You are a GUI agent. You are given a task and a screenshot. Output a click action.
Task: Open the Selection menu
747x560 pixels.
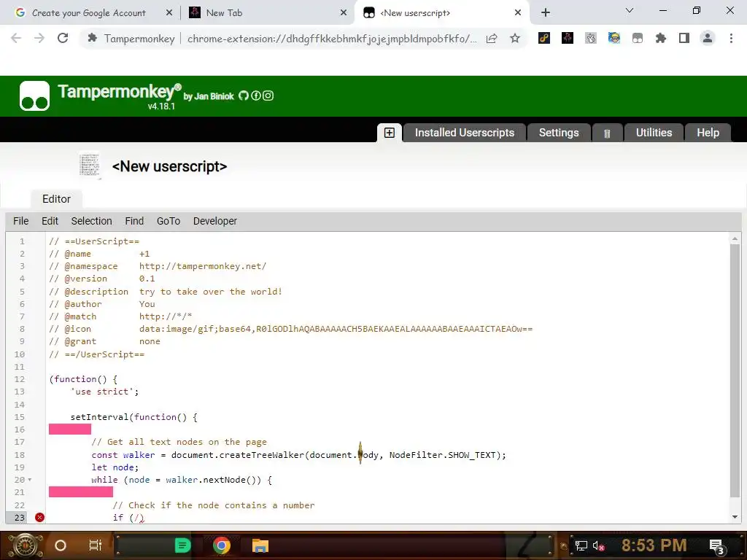click(91, 221)
